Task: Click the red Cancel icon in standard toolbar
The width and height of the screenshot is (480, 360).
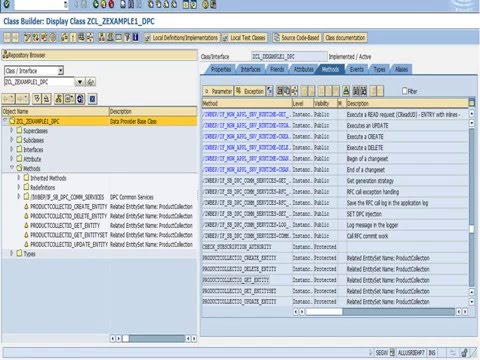Action: [111, 4]
